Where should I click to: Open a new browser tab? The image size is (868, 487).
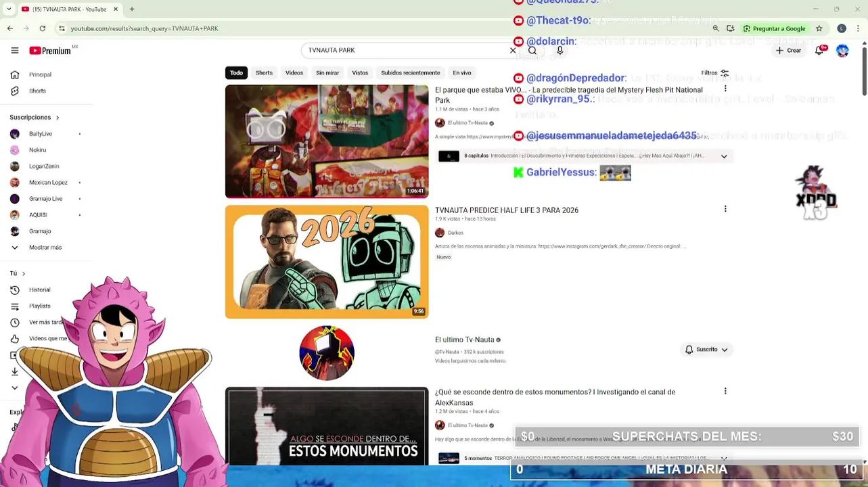pos(132,9)
